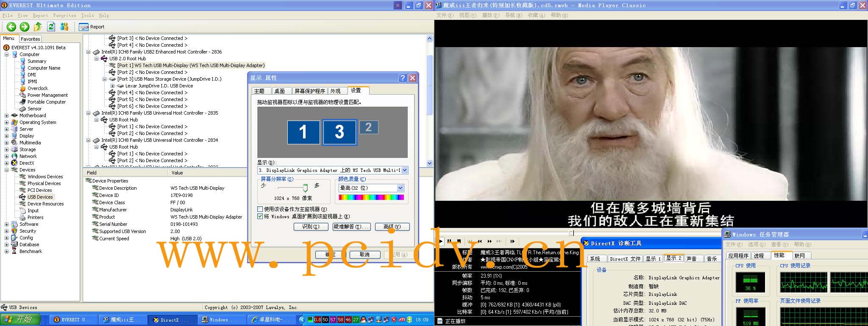This screenshot has width=868, height=326.
Task: Click the device tree scrollbar down arrow
Action: pos(429,163)
